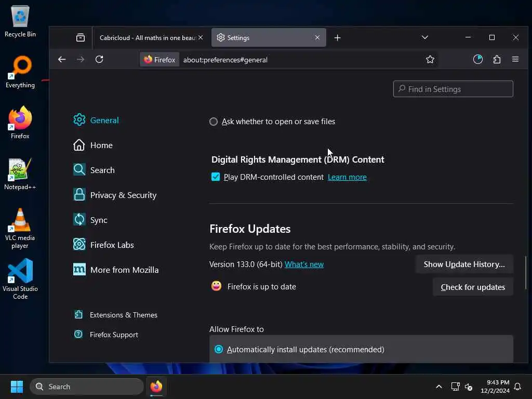
Task: Open Extensions & Themes link
Action: [x=116, y=315]
